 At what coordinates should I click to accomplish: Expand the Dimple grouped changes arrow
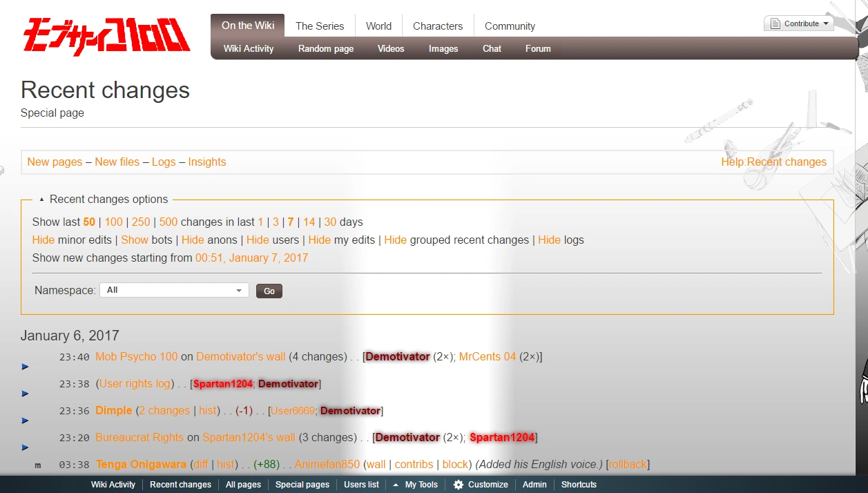coord(26,420)
